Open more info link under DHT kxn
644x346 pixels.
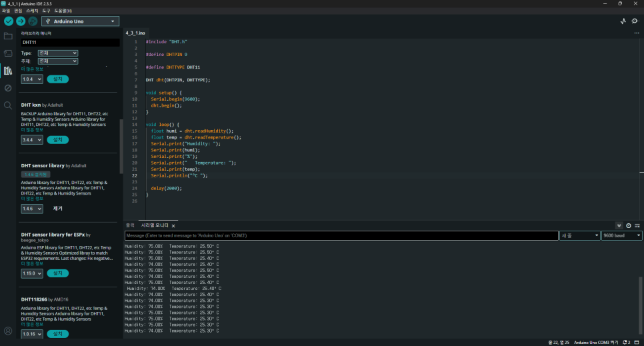coord(32,130)
